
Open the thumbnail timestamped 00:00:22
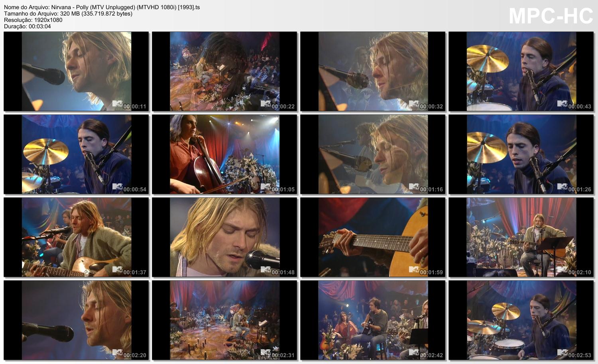tap(224, 71)
